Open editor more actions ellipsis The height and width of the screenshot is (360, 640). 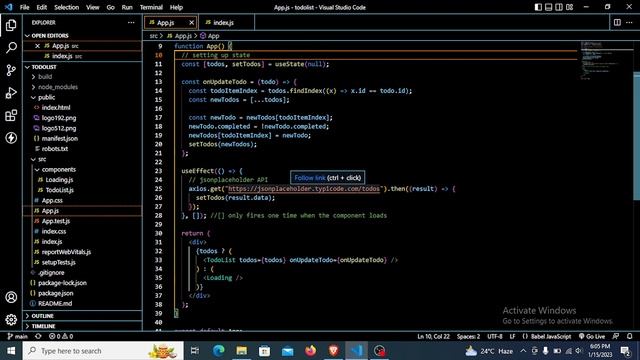tap(629, 22)
